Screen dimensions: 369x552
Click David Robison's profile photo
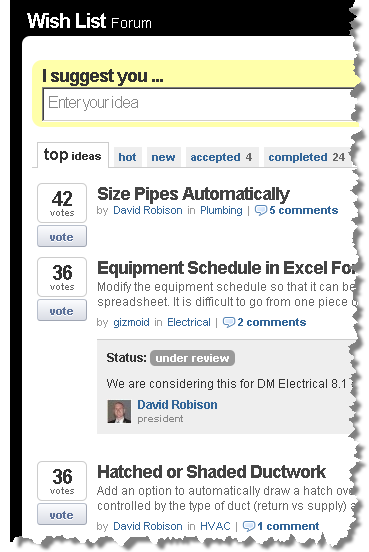pos(119,411)
